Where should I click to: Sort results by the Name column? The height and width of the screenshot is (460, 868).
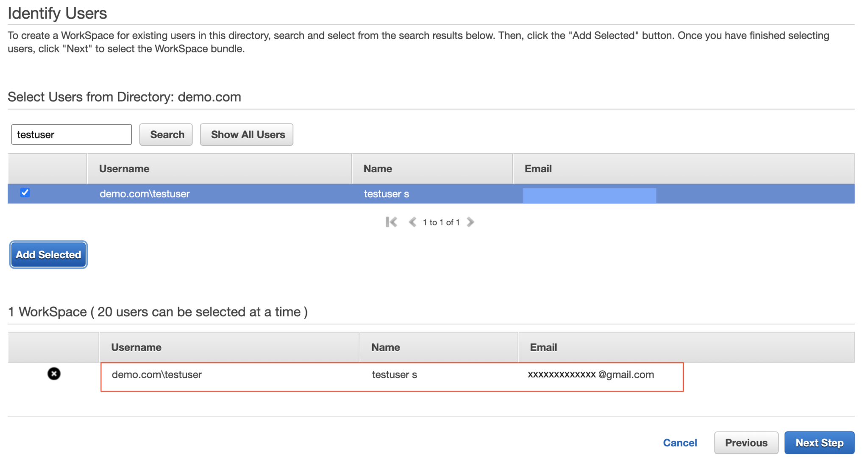coord(377,168)
